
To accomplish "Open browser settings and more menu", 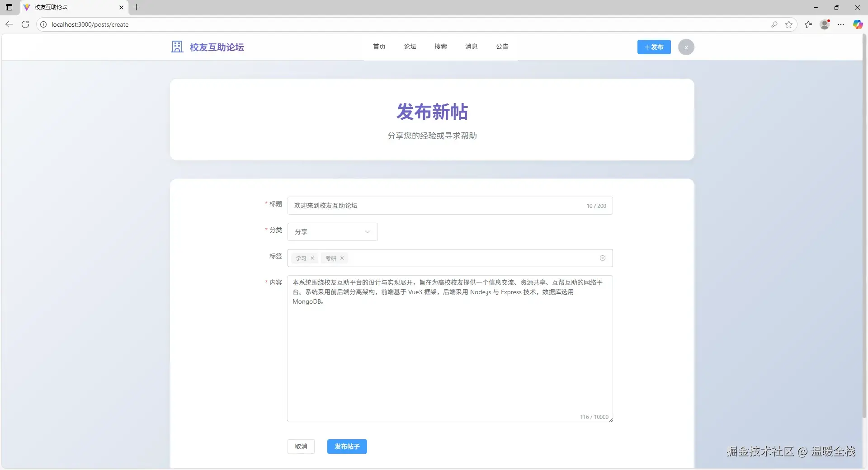I will pos(841,24).
